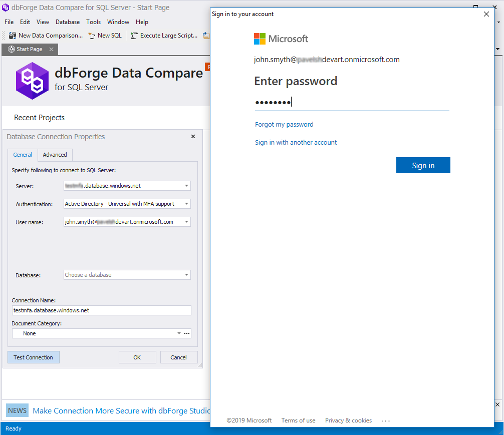504x435 pixels.
Task: Click the NEWS badge at the bottom
Action: click(17, 410)
